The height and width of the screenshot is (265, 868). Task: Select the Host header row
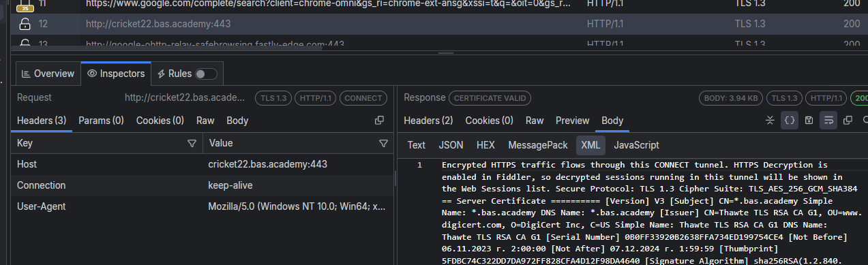pos(203,164)
